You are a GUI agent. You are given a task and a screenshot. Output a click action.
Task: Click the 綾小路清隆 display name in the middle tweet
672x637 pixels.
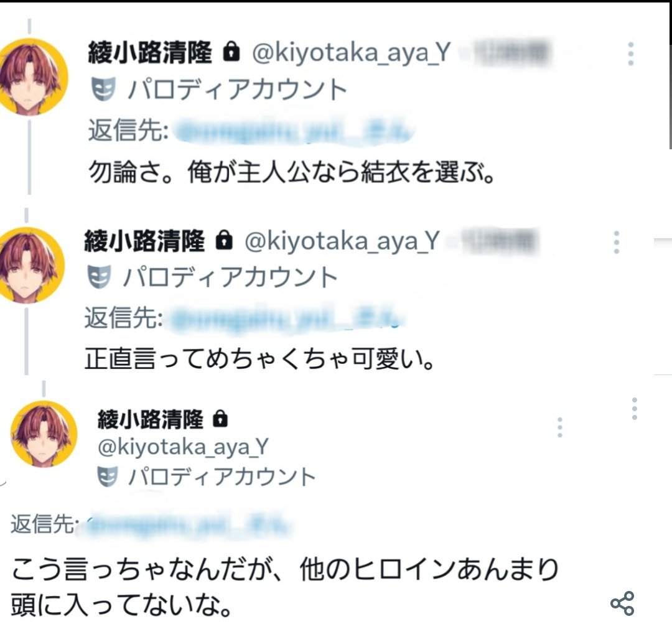[144, 241]
